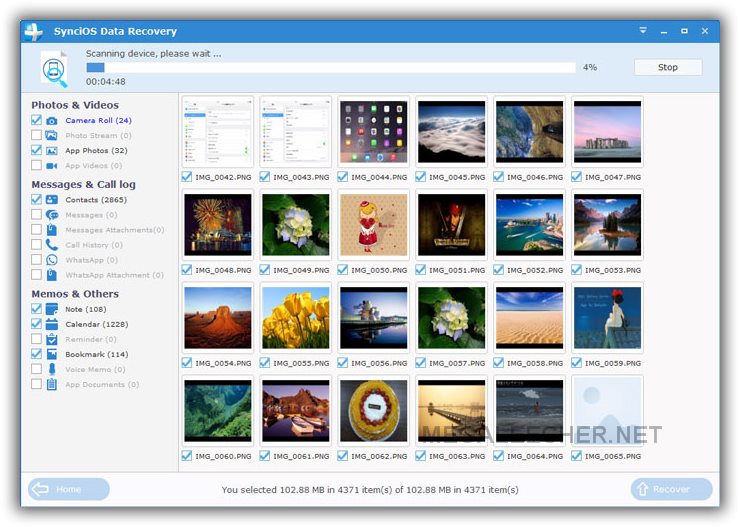Click the IMG_0060.PNG file name

tap(223, 456)
